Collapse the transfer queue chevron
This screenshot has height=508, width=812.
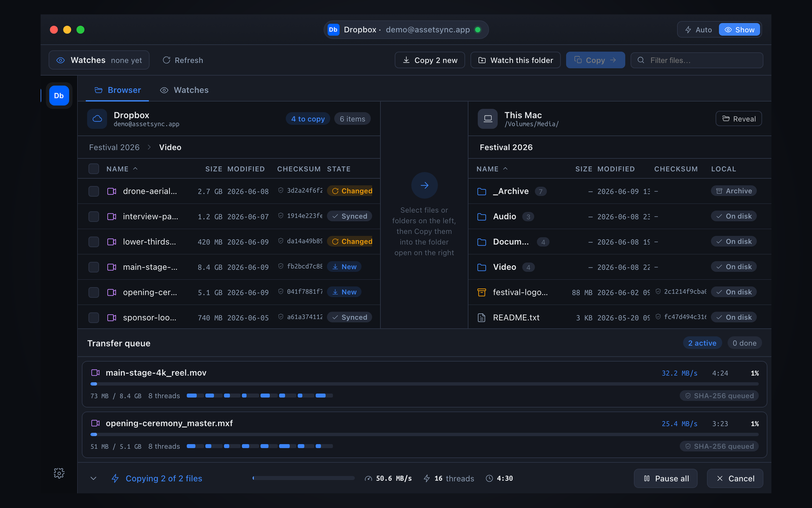[x=93, y=479]
